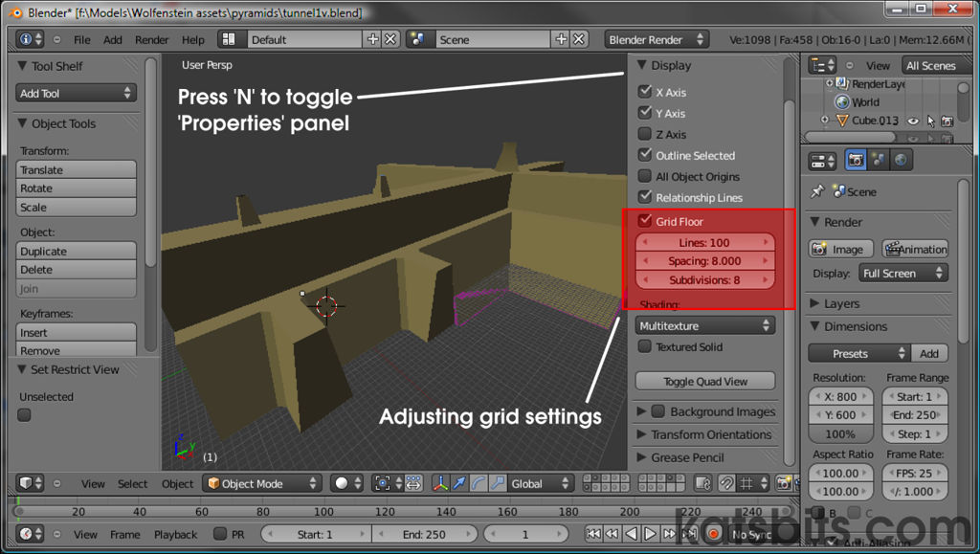Open the Add menu in header
980x554 pixels.
point(113,39)
